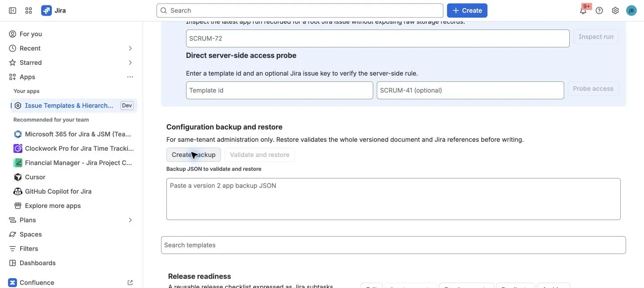Expand the Recent submenu chevron
Viewport: 644px width, 288px height.
point(130,48)
